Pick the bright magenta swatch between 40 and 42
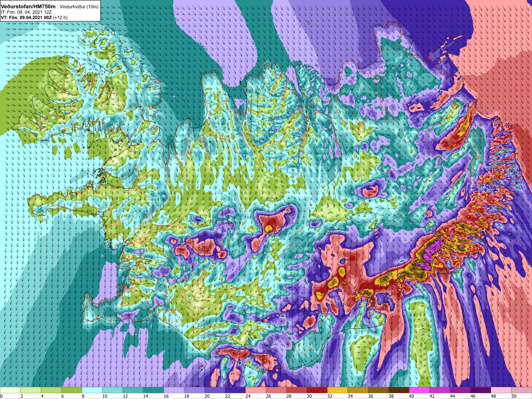 click(x=419, y=390)
